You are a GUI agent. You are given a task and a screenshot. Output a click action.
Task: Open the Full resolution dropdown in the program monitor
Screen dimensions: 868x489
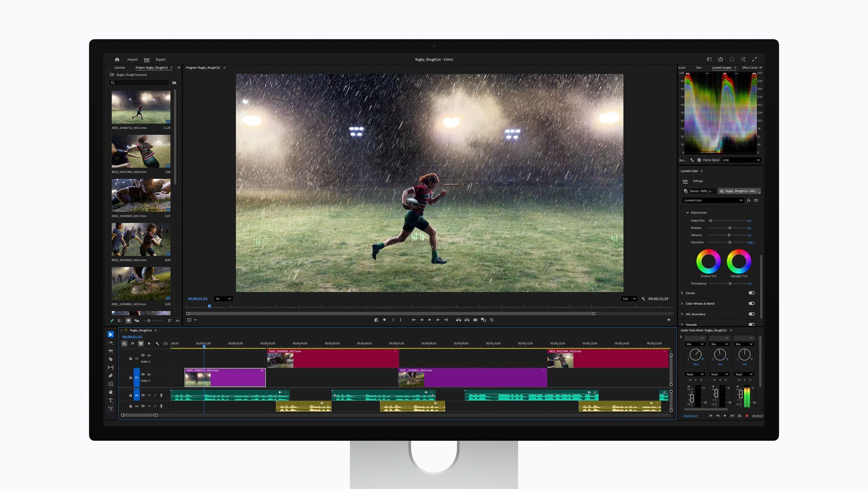pyautogui.click(x=629, y=299)
